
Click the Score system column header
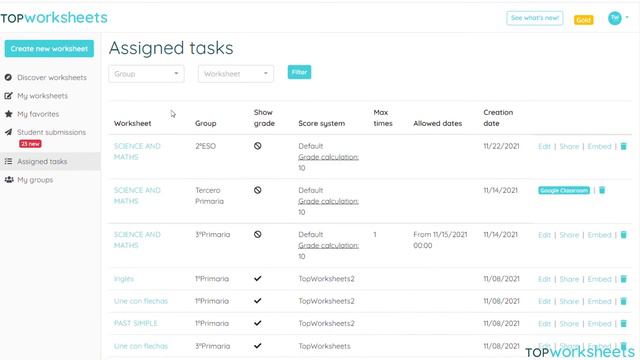click(322, 123)
